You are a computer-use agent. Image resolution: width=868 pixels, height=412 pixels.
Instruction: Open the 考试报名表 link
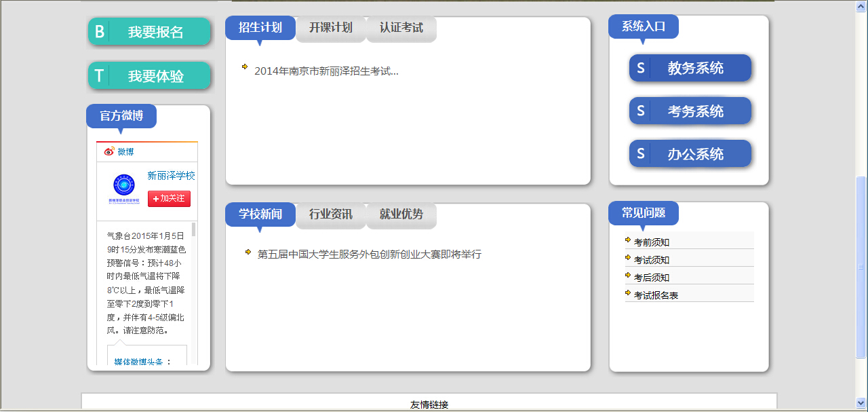point(656,295)
